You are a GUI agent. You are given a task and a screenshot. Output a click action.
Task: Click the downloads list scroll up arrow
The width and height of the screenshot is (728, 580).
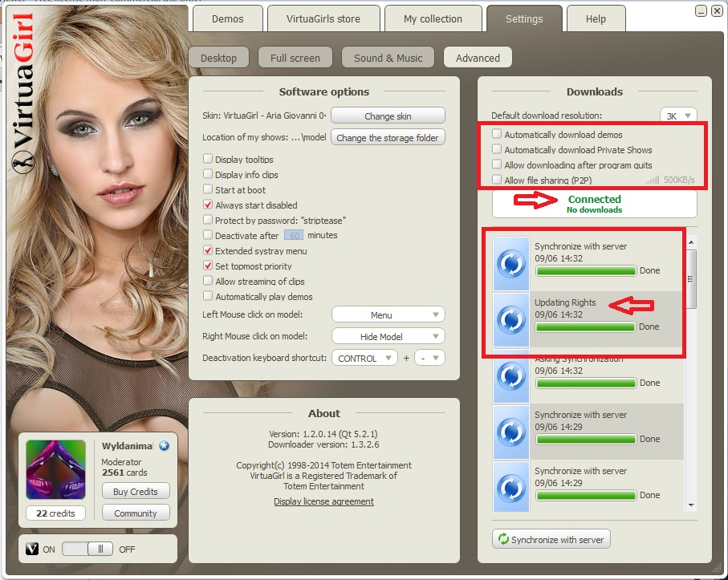[x=691, y=242]
